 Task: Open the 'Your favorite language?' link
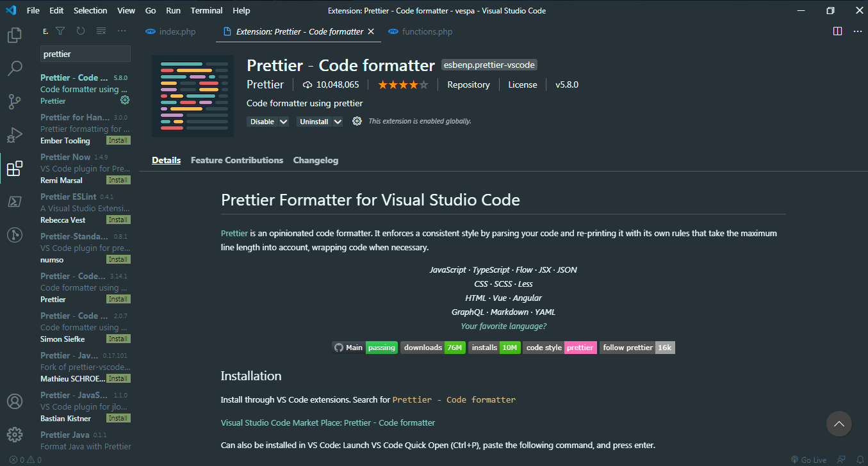coord(504,326)
